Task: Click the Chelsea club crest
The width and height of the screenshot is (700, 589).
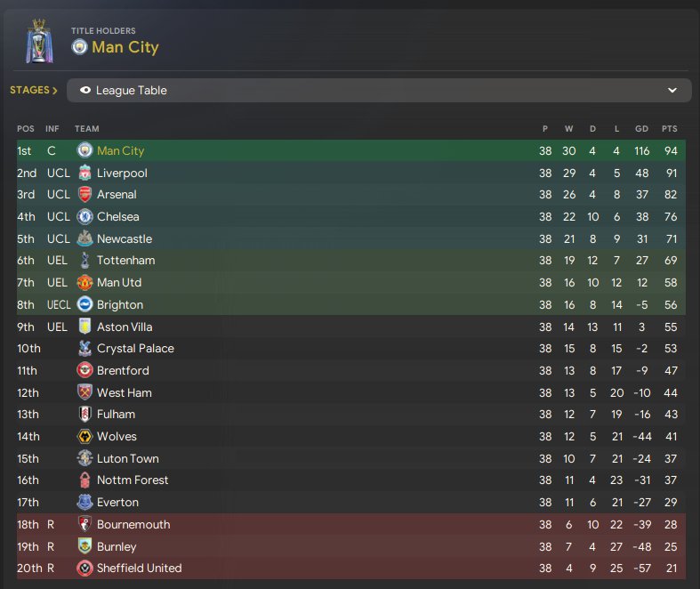Action: click(x=84, y=216)
